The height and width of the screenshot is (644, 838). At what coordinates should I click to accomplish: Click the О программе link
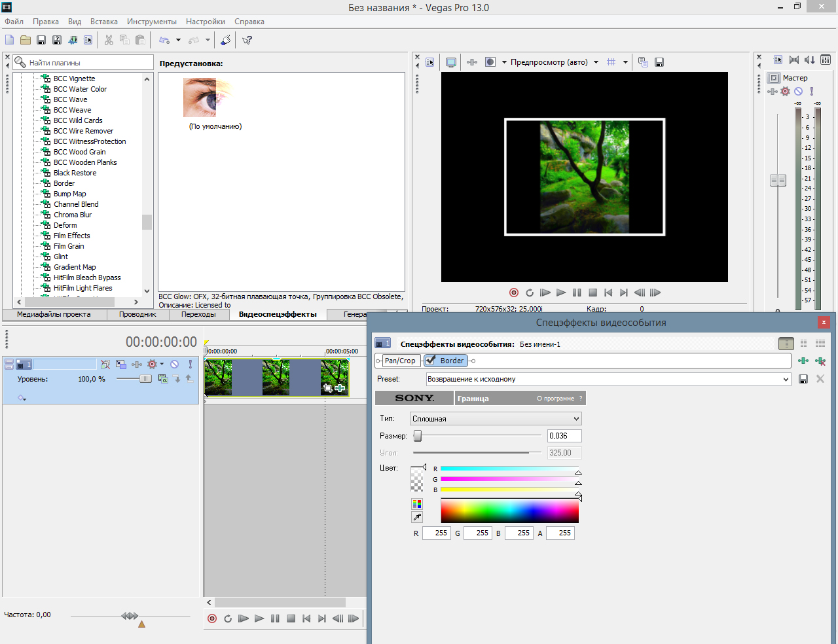click(x=555, y=399)
